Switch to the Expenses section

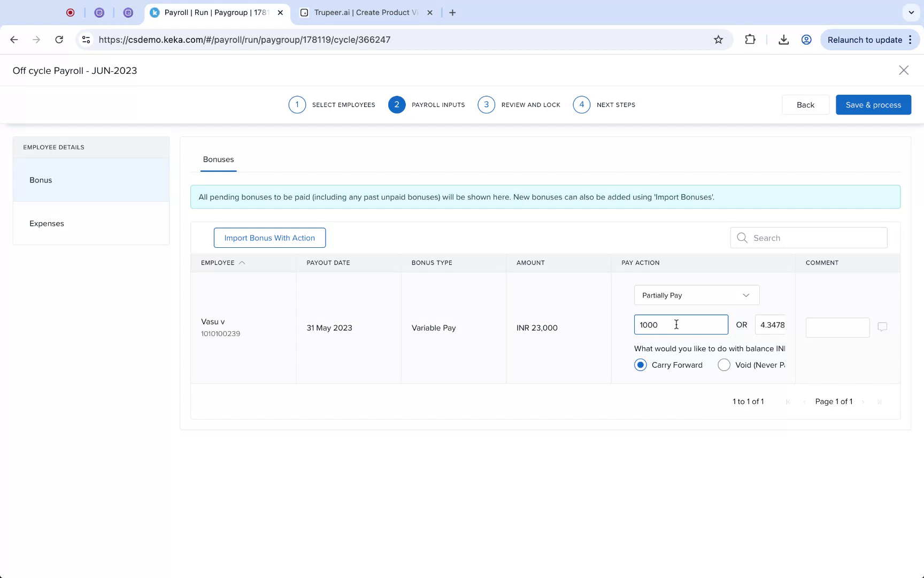point(47,223)
